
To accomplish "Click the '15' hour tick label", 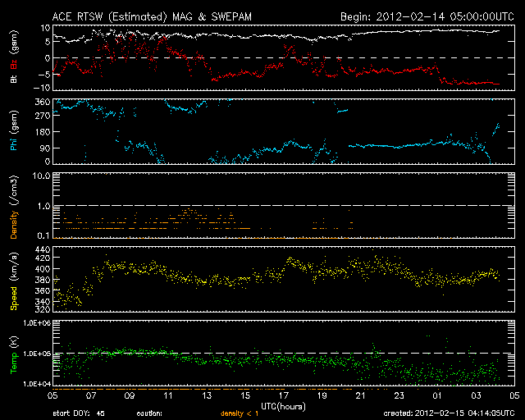I will [245, 396].
